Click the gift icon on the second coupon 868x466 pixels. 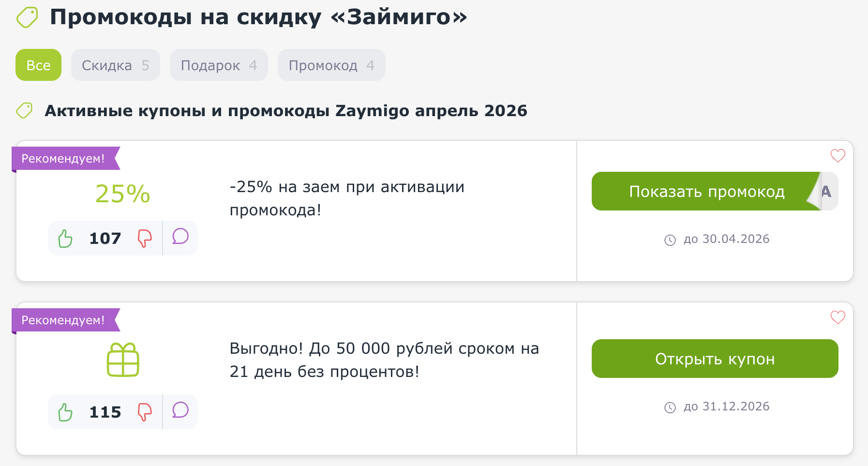(122, 360)
